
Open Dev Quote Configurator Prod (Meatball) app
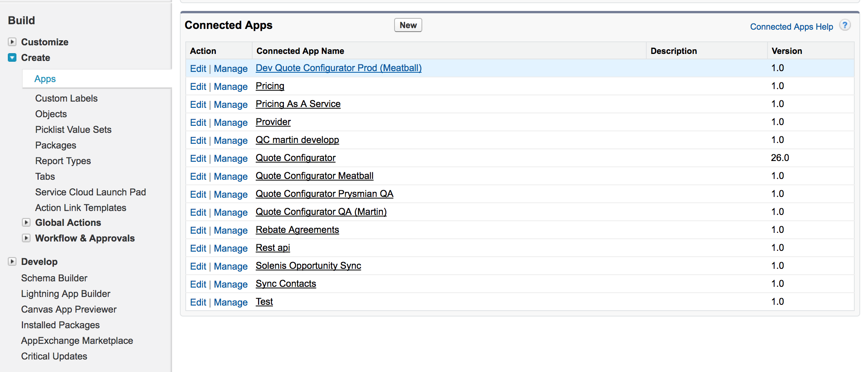click(338, 68)
